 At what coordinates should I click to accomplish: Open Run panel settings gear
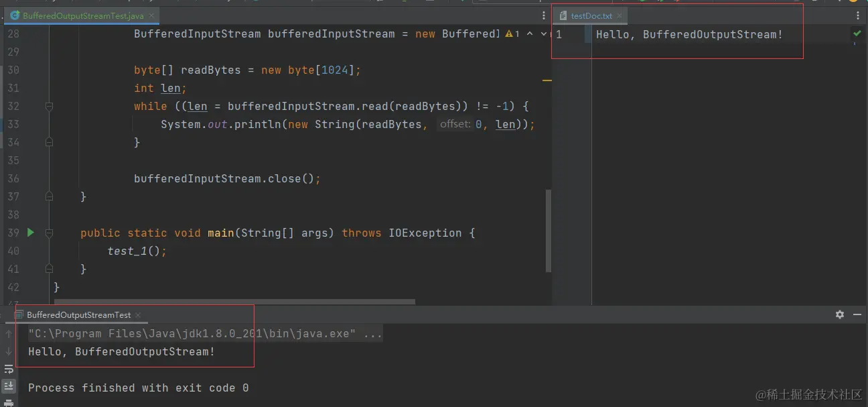(x=840, y=314)
